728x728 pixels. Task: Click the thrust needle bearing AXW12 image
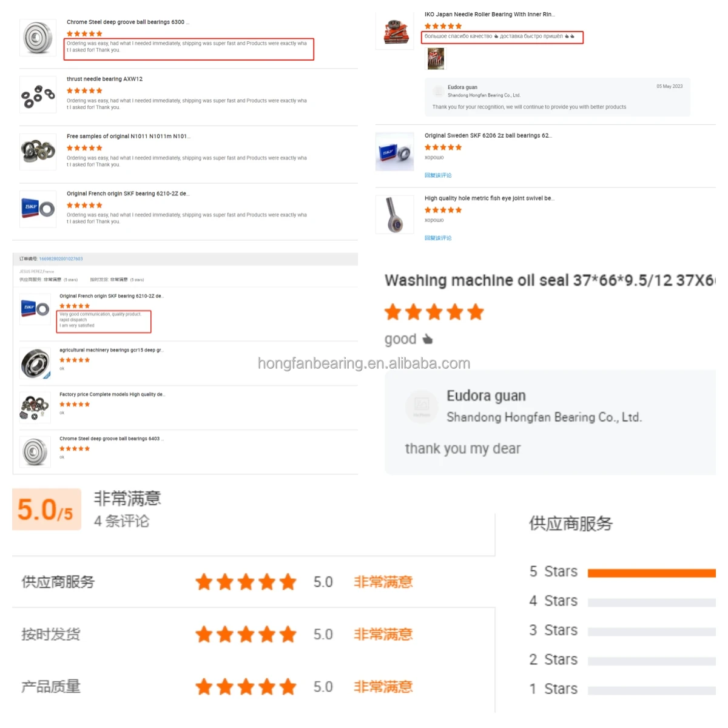click(38, 95)
